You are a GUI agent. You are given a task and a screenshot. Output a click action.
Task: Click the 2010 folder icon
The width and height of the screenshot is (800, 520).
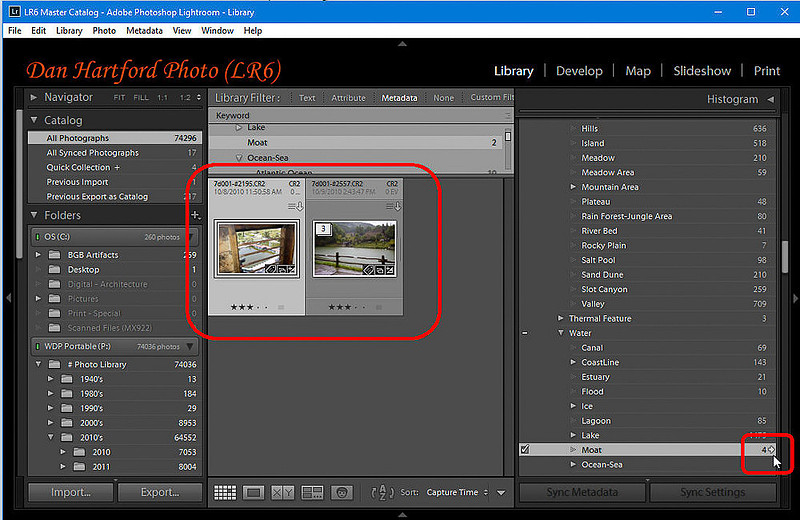[x=79, y=452]
